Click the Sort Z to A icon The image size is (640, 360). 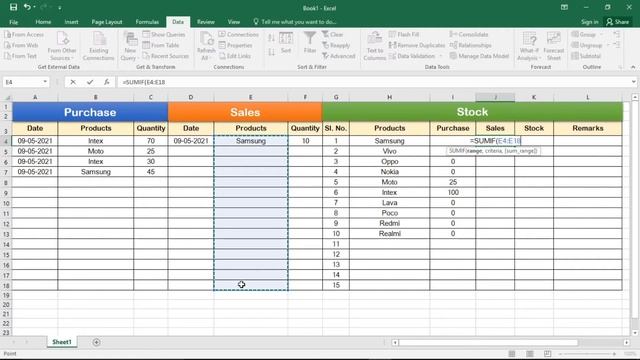click(x=271, y=52)
